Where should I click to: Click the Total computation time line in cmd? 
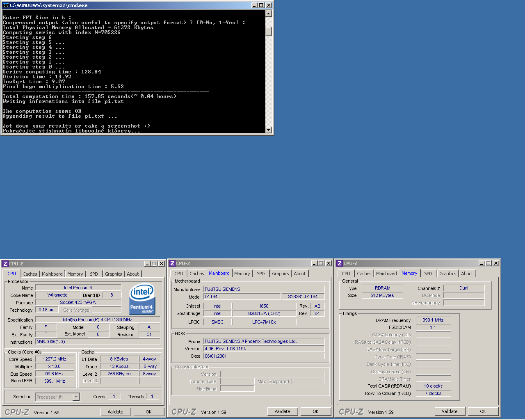tap(89, 96)
